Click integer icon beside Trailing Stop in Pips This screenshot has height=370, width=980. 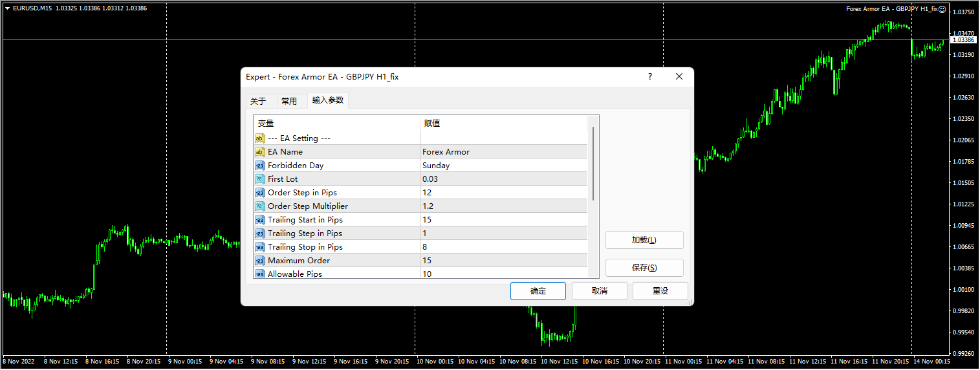point(260,247)
